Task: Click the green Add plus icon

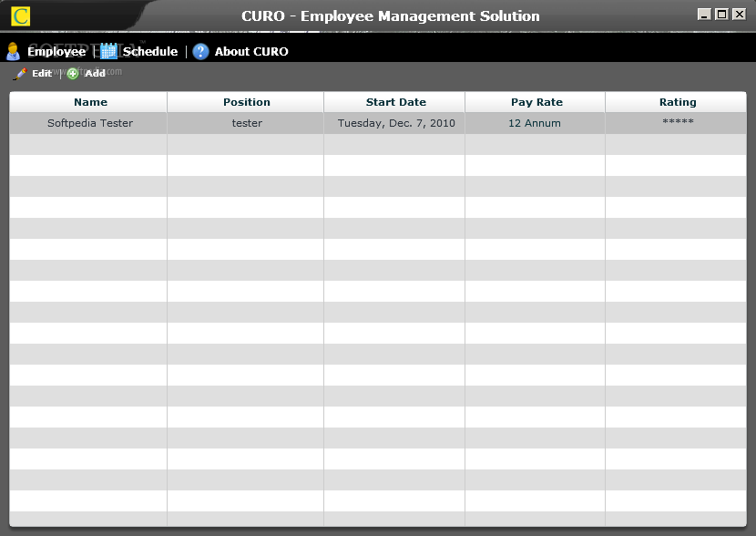Action: point(73,73)
